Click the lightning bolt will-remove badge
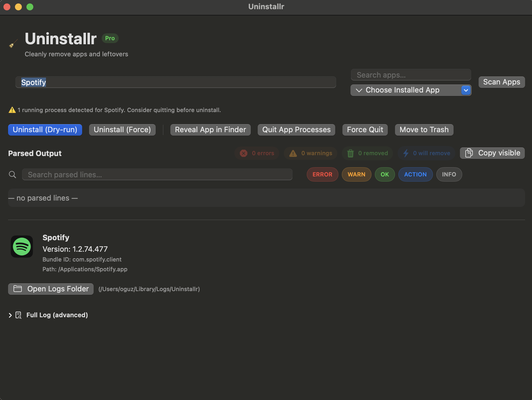Viewport: 532px width, 400px height. click(x=427, y=153)
